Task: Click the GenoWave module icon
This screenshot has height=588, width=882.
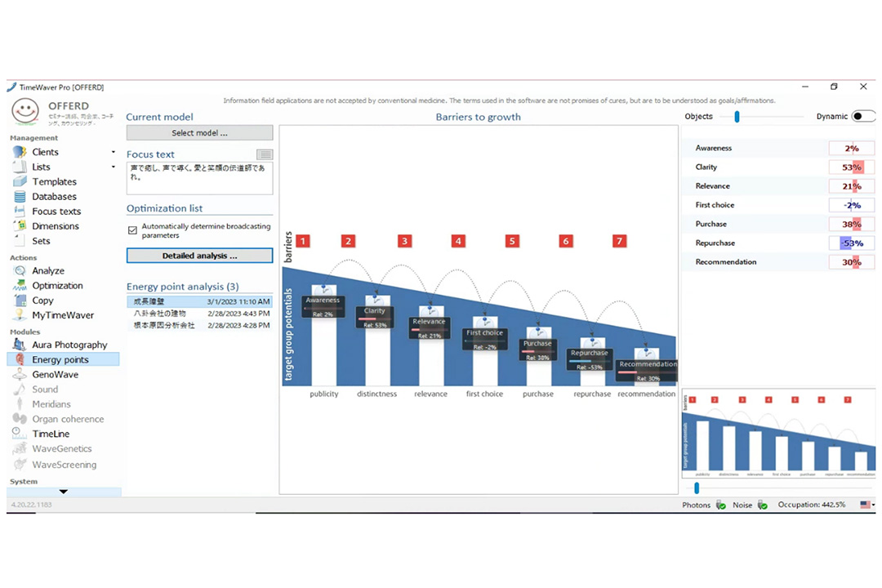Action: click(19, 374)
